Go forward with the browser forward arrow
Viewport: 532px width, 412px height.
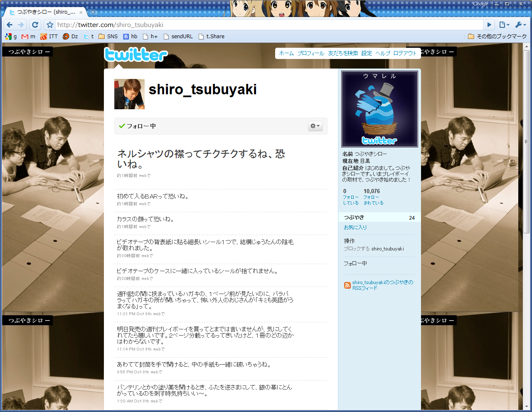[x=21, y=25]
